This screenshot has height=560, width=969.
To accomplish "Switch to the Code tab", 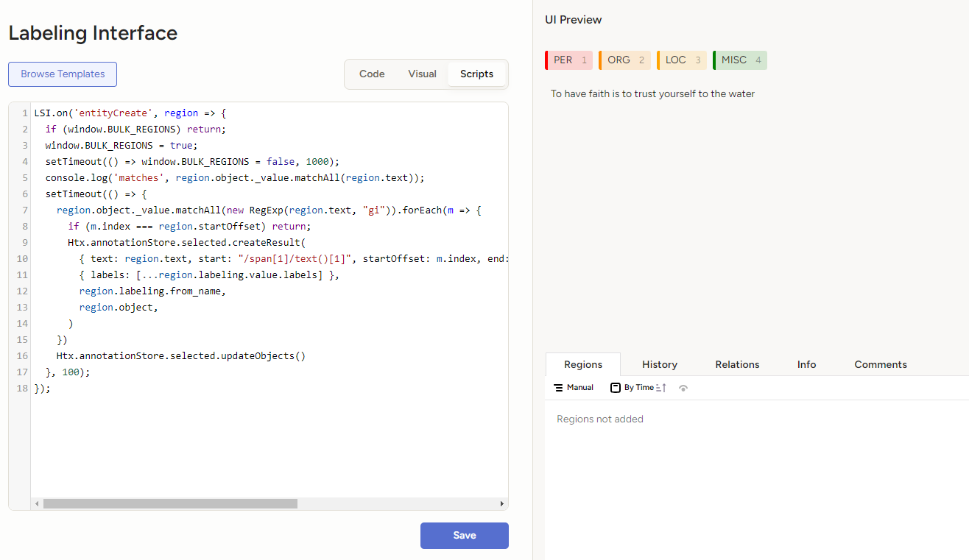I will coord(372,74).
